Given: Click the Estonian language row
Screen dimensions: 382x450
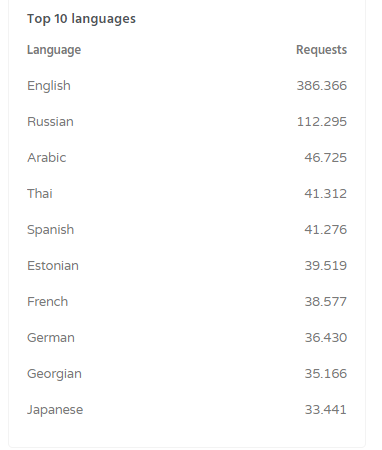Looking at the screenshot, I should [187, 266].
